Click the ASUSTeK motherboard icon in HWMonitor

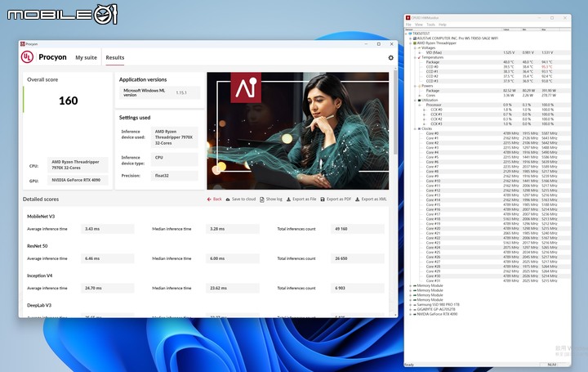[414, 38]
